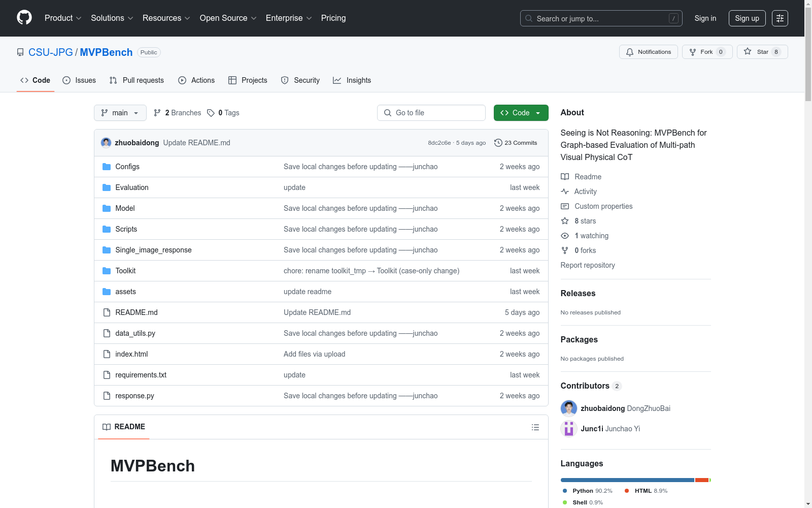Open the data_utils.py file

(135, 333)
